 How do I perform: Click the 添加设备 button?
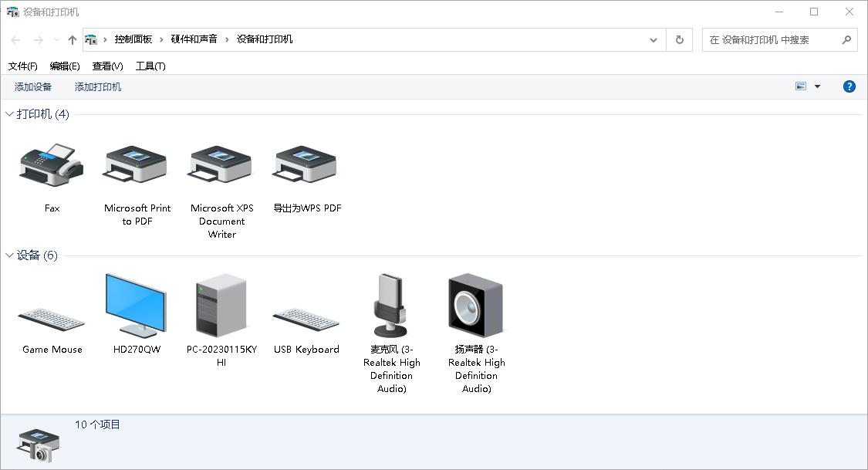(33, 87)
